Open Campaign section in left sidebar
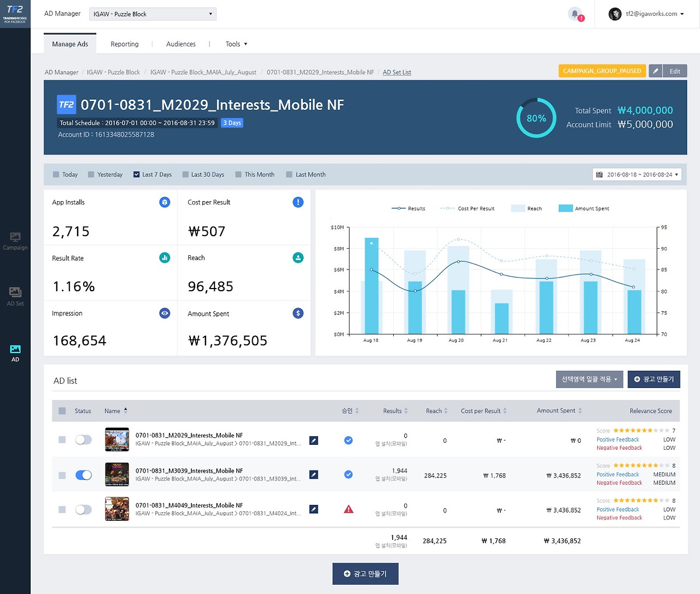The image size is (700, 594). pos(15,241)
